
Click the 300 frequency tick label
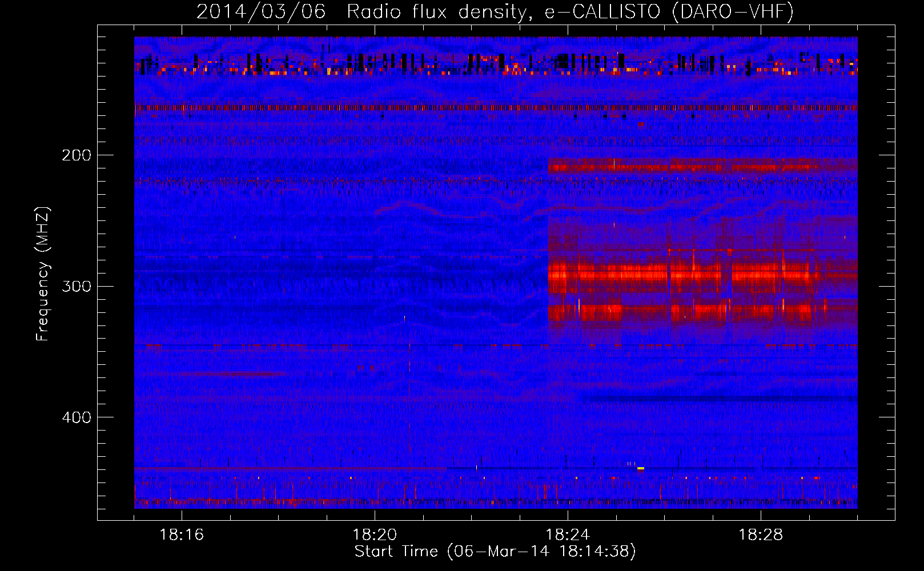click(x=77, y=286)
